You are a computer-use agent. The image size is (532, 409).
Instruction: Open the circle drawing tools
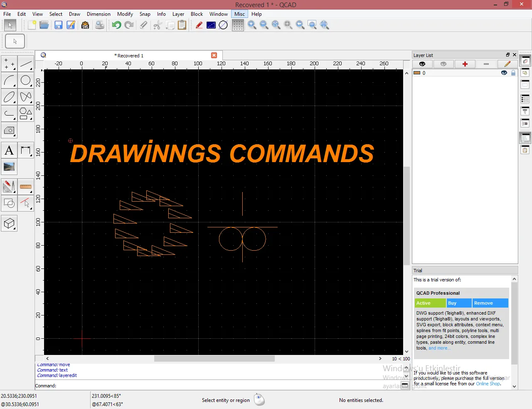click(x=26, y=80)
